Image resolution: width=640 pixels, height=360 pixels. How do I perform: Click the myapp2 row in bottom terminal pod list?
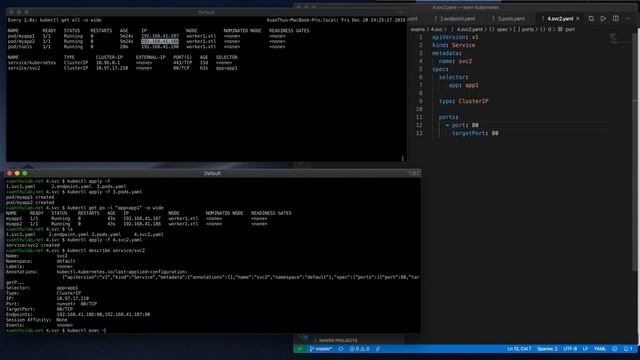click(136, 224)
